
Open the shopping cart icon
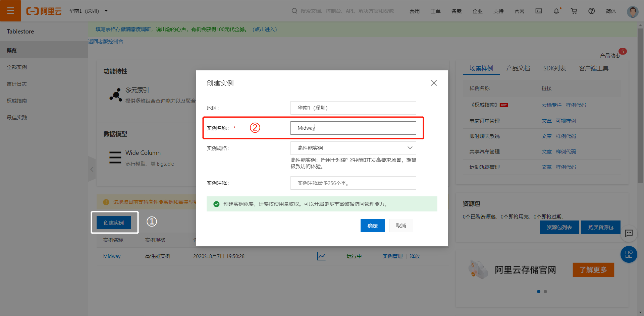coord(574,11)
